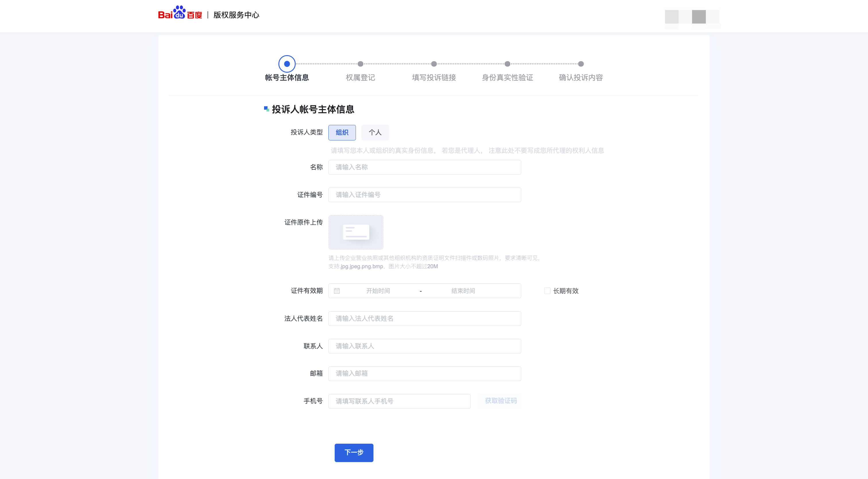Click the 下一步 button
Viewport: 868px width, 479px height.
tap(354, 452)
